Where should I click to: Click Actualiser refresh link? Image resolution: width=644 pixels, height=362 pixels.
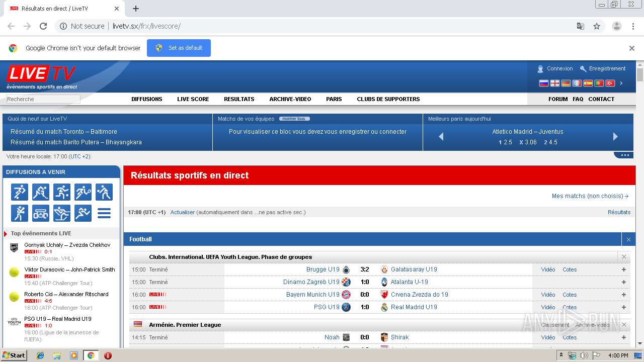(x=183, y=212)
